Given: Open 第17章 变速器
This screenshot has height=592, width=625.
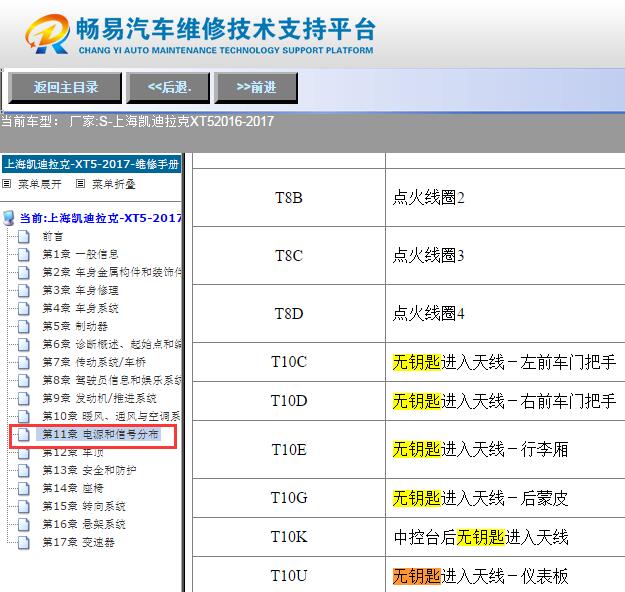Looking at the screenshot, I should (x=79, y=542).
